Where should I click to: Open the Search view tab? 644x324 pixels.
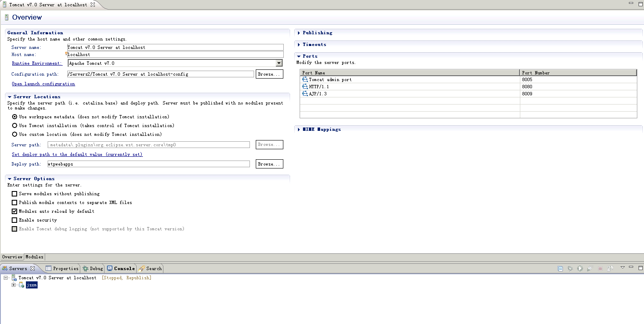[x=150, y=268]
